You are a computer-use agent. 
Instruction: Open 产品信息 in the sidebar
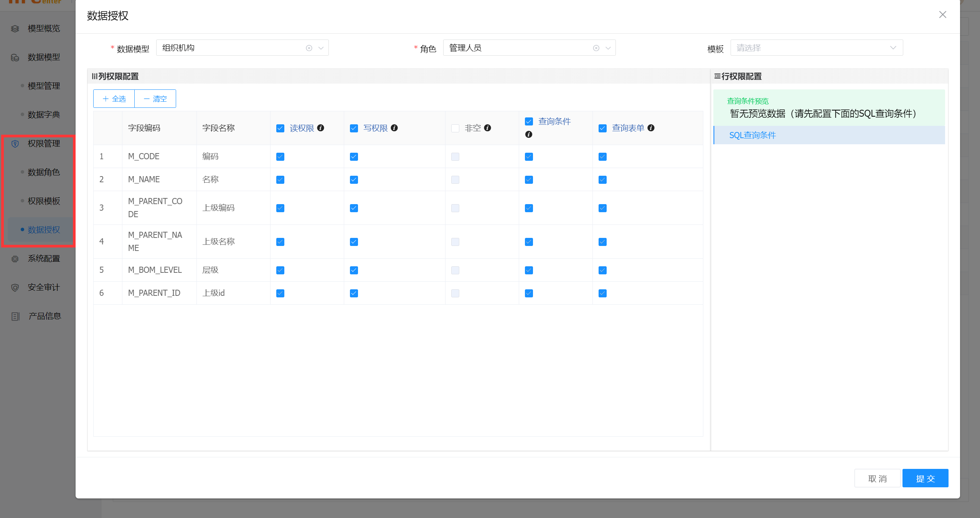(45, 316)
